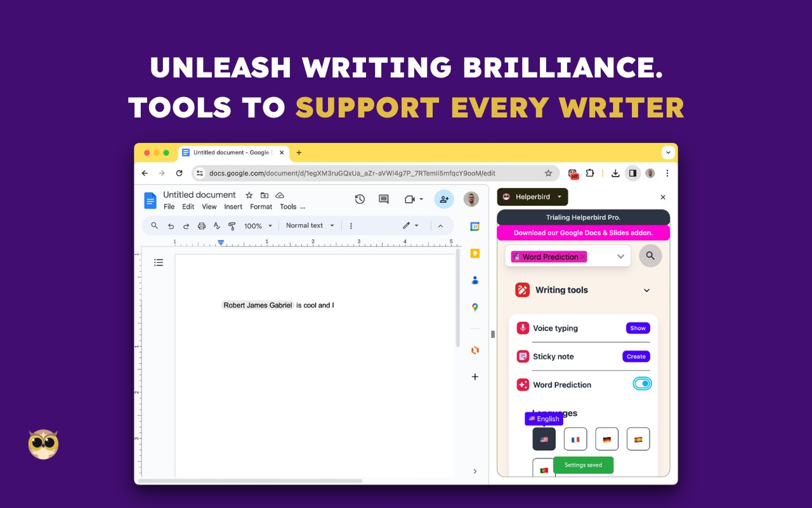Check the cloud save status icon
This screenshot has width=812, height=508.
point(280,196)
